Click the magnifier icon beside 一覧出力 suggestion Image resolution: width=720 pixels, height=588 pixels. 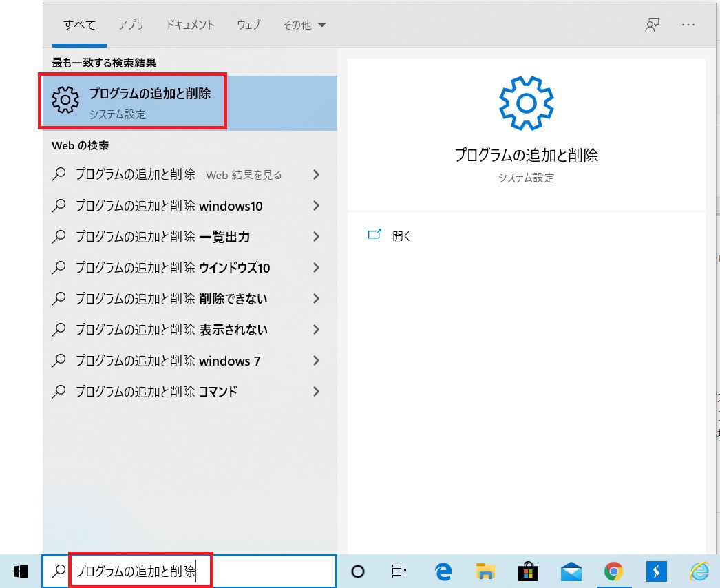[x=59, y=236]
